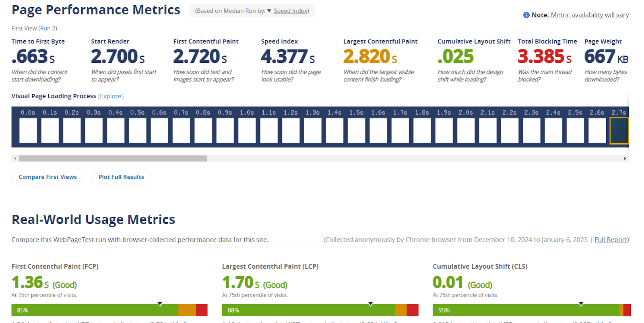Click the blue info icon beside Note
Screen dimensions: 644x323
coord(526,15)
